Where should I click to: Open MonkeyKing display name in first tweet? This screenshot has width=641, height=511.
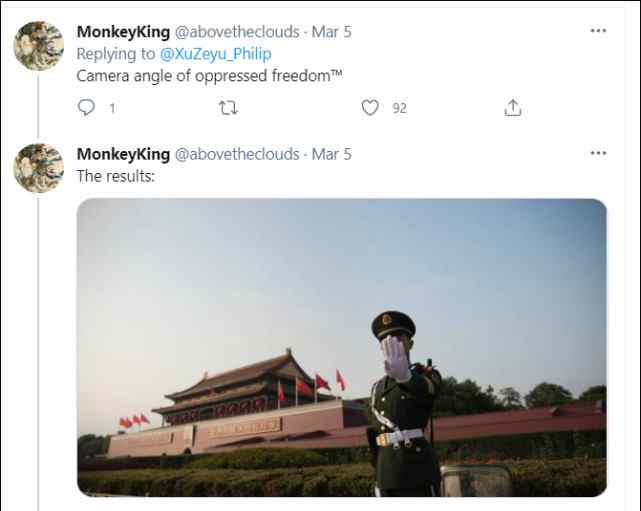(123, 32)
